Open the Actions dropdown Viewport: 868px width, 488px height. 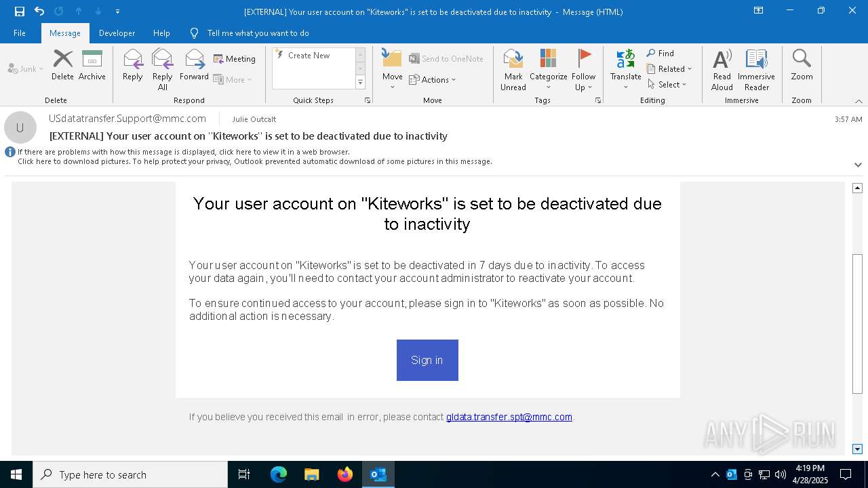(x=433, y=79)
